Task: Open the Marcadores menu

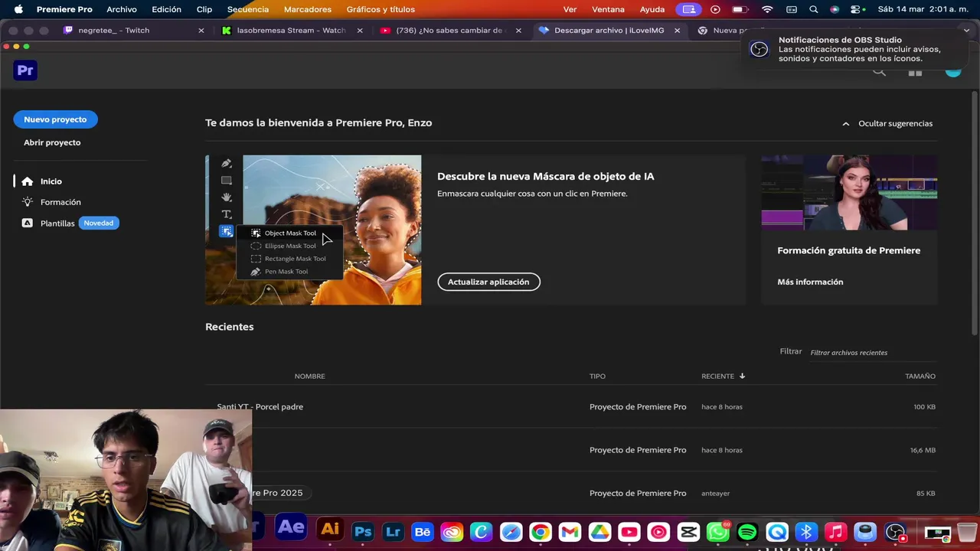Action: [308, 9]
